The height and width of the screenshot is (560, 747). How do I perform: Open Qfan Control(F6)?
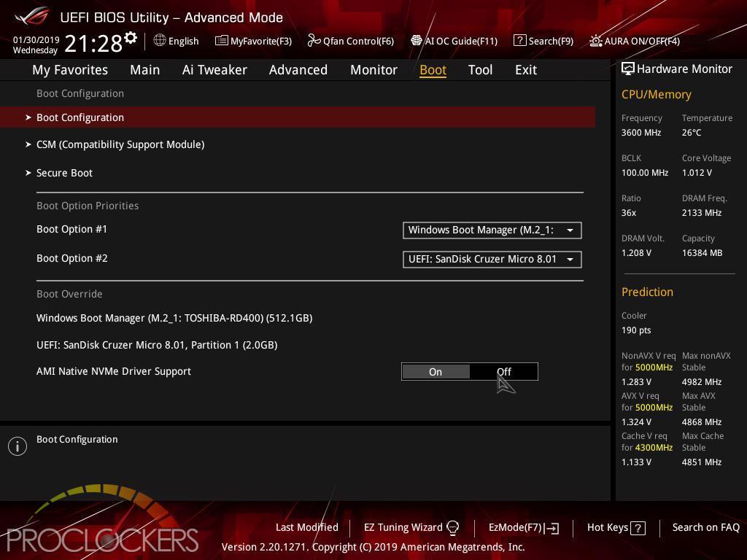(x=351, y=41)
